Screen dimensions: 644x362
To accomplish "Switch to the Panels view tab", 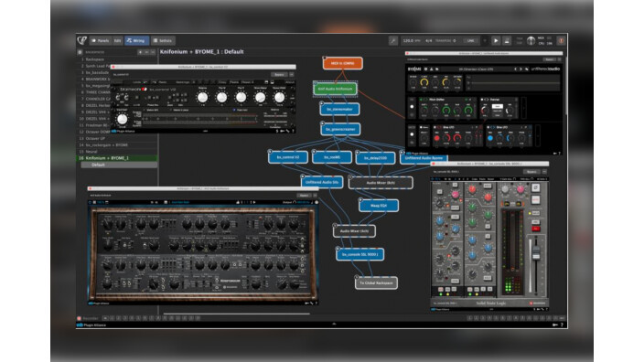I will pyautogui.click(x=101, y=40).
